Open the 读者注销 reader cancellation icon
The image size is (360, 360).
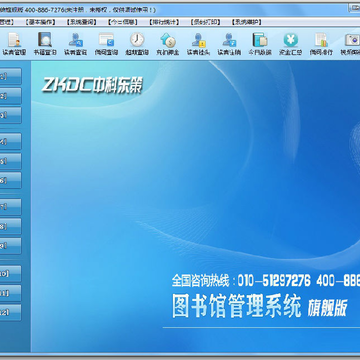pos(229,44)
